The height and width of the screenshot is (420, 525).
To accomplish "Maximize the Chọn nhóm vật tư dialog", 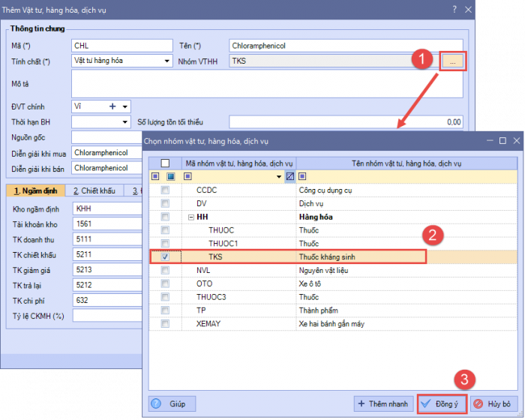I will click(502, 140).
